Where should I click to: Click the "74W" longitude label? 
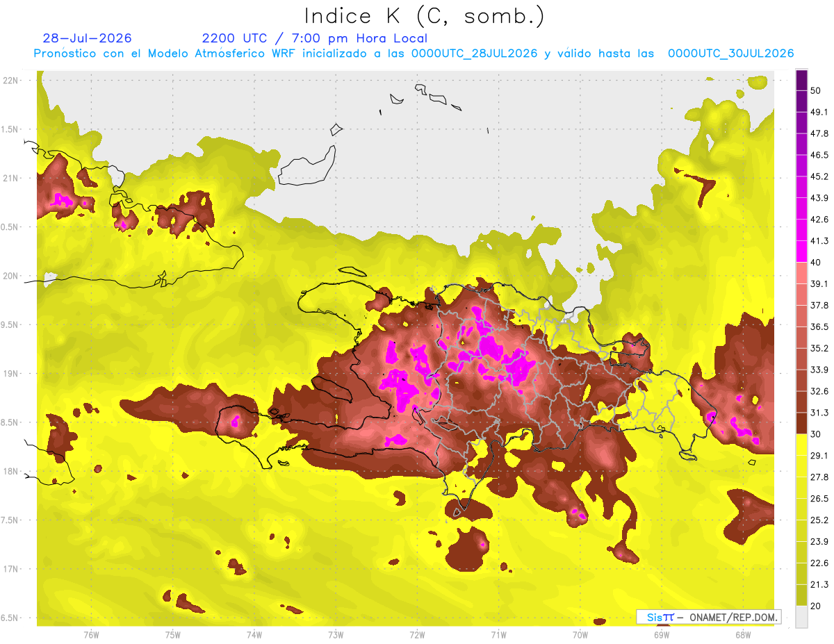(x=254, y=634)
